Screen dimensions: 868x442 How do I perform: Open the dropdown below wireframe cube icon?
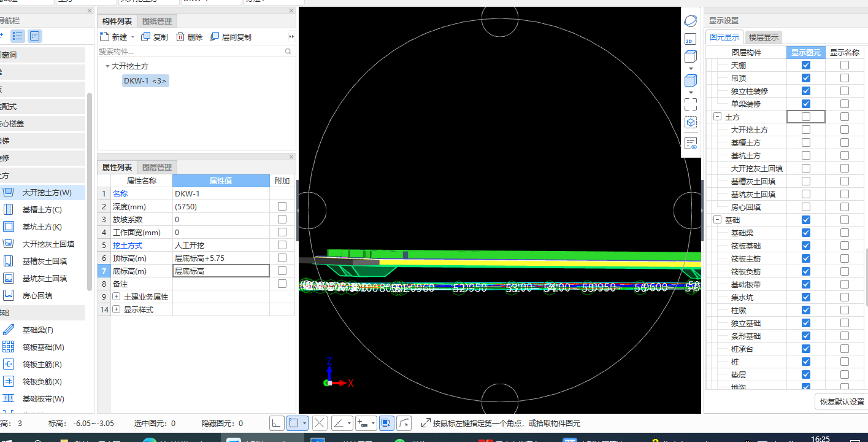pos(691,68)
